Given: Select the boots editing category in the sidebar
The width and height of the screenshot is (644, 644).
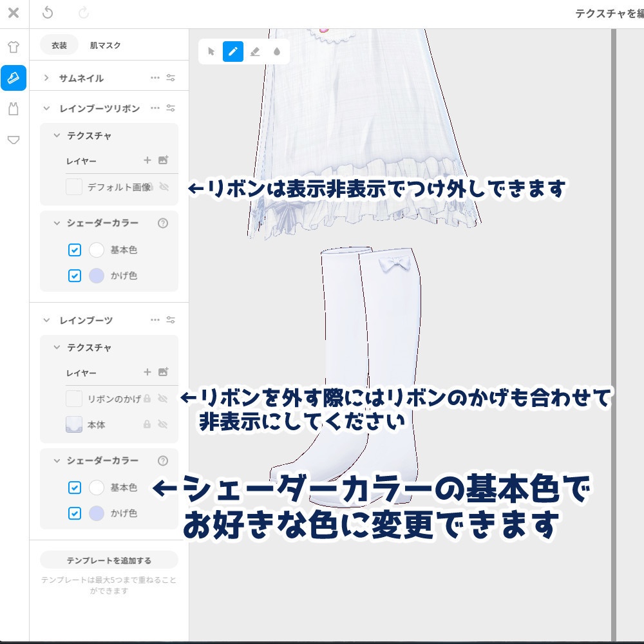Looking at the screenshot, I should [13, 79].
